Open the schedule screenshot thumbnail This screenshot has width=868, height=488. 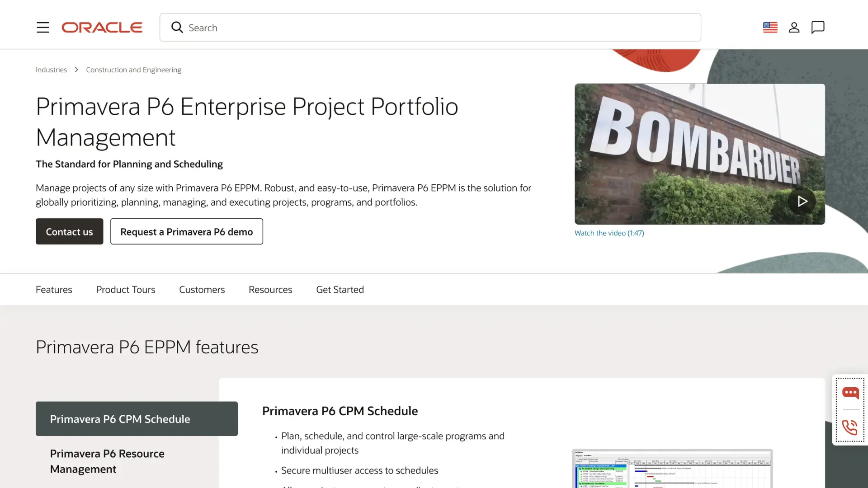(672, 469)
